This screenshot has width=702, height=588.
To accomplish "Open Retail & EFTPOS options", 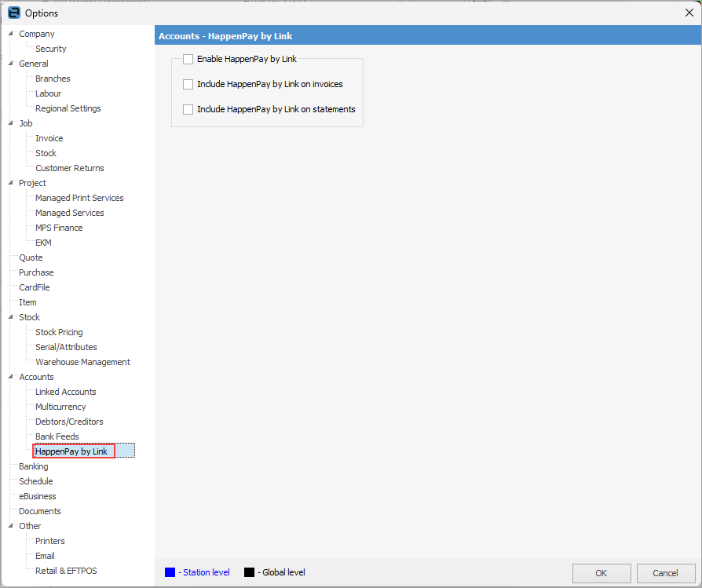I will tap(66, 571).
